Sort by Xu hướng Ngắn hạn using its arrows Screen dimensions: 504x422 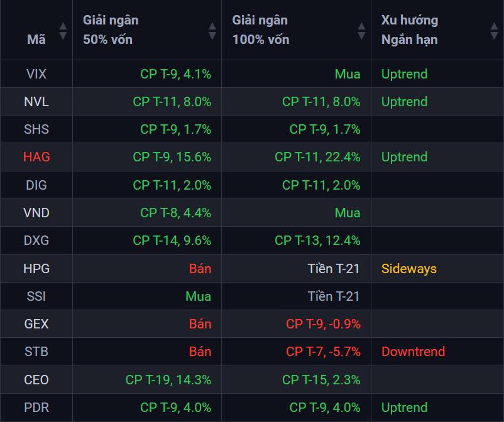click(493, 30)
